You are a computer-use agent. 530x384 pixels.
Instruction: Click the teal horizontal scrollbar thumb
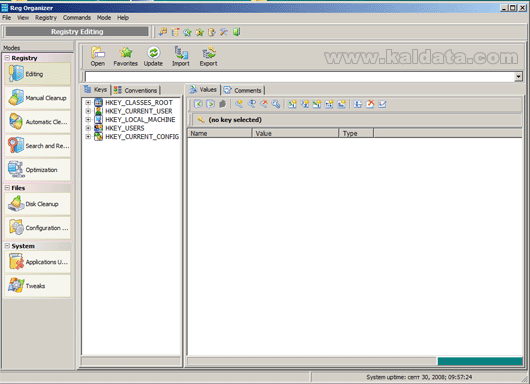(480, 361)
